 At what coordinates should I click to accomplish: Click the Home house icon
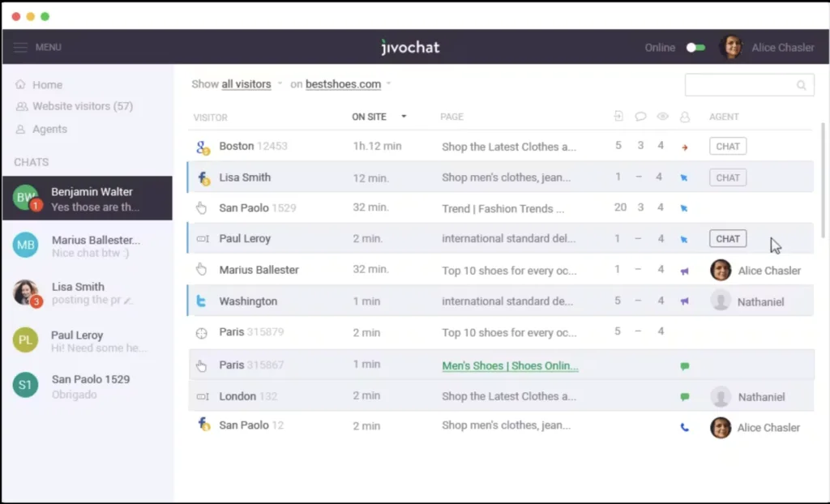coord(20,84)
